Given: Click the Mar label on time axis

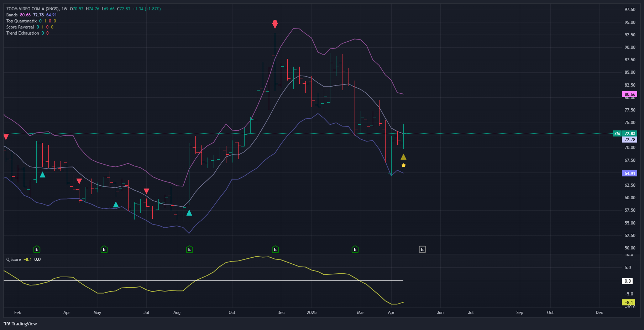Looking at the screenshot, I should coord(360,313).
